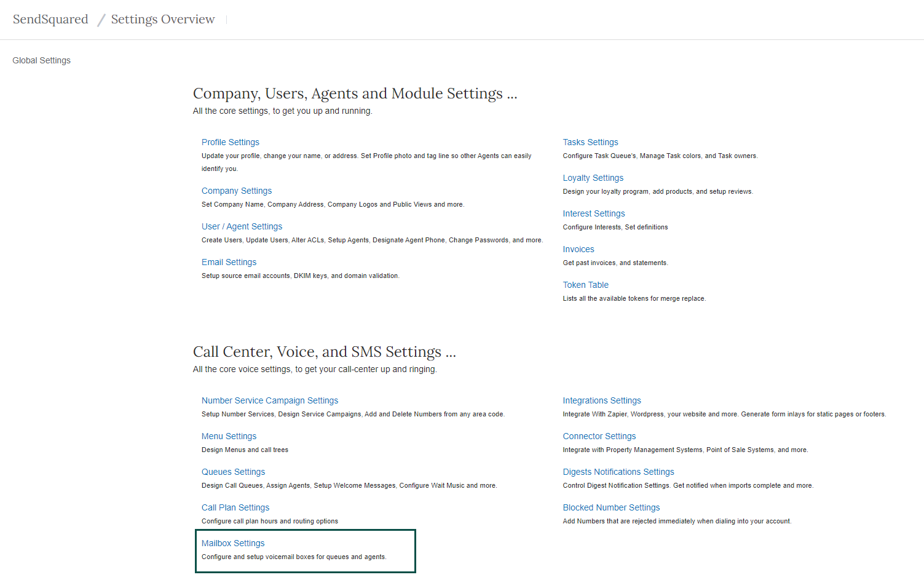Select Global Settings in the sidebar

point(41,60)
